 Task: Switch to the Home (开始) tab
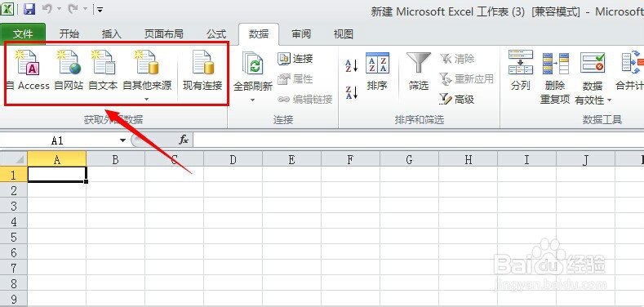click(x=69, y=34)
